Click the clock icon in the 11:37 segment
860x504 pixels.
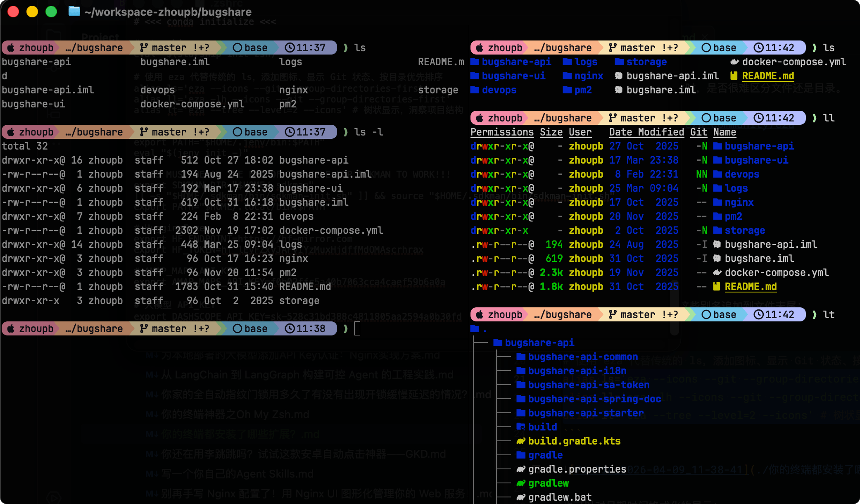click(x=290, y=48)
